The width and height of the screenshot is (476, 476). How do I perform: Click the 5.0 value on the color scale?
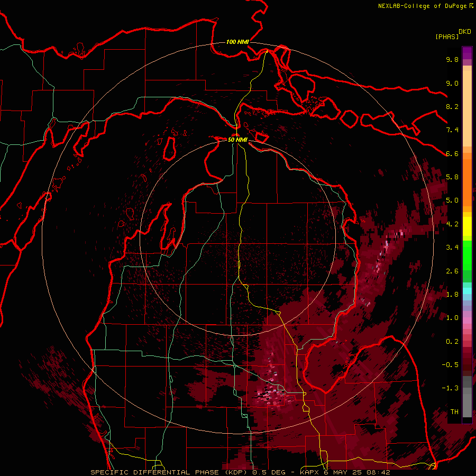click(452, 200)
